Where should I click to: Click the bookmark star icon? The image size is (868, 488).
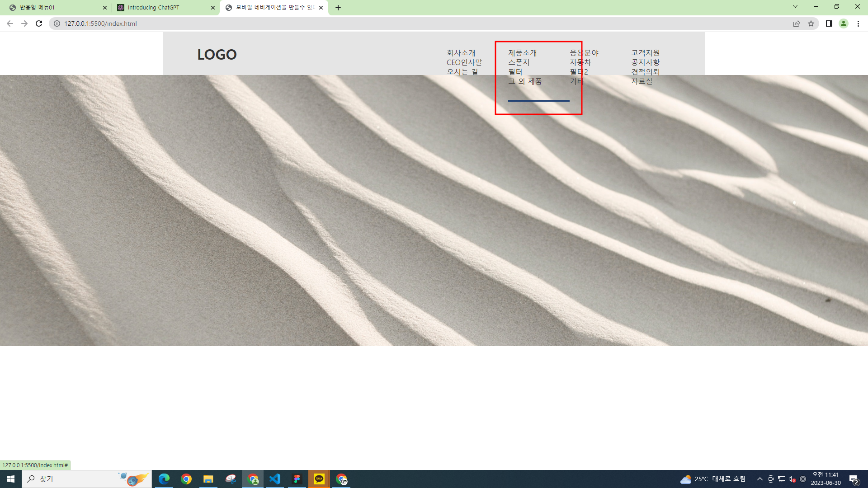(x=811, y=23)
